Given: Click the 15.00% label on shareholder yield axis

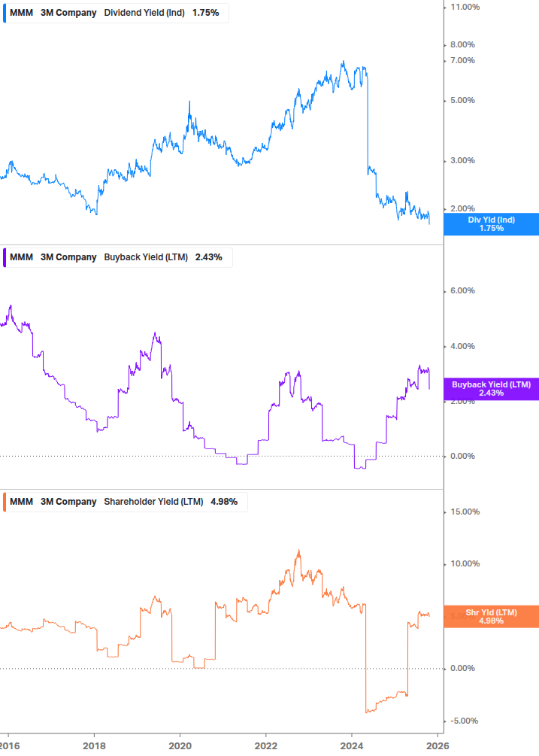Looking at the screenshot, I should (x=465, y=512).
